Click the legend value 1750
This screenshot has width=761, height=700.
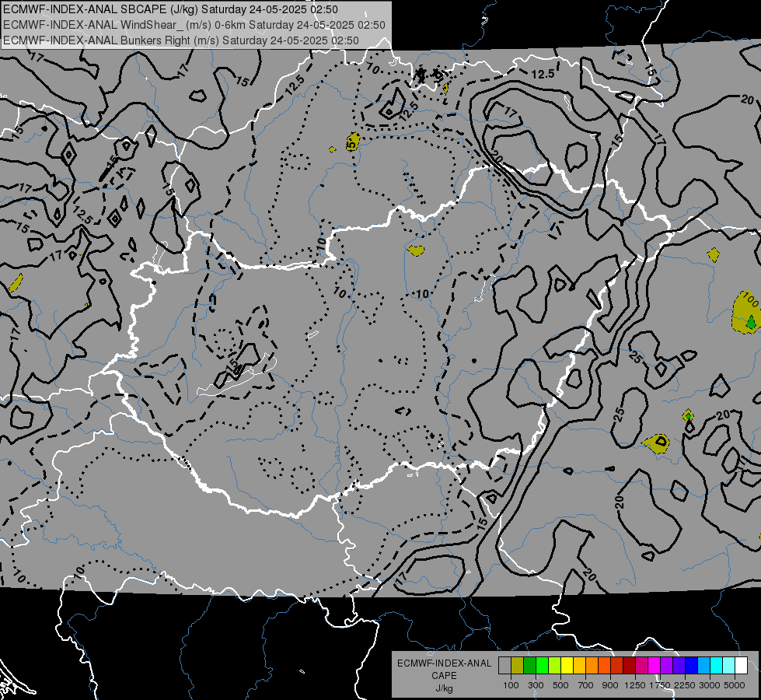tap(660, 685)
